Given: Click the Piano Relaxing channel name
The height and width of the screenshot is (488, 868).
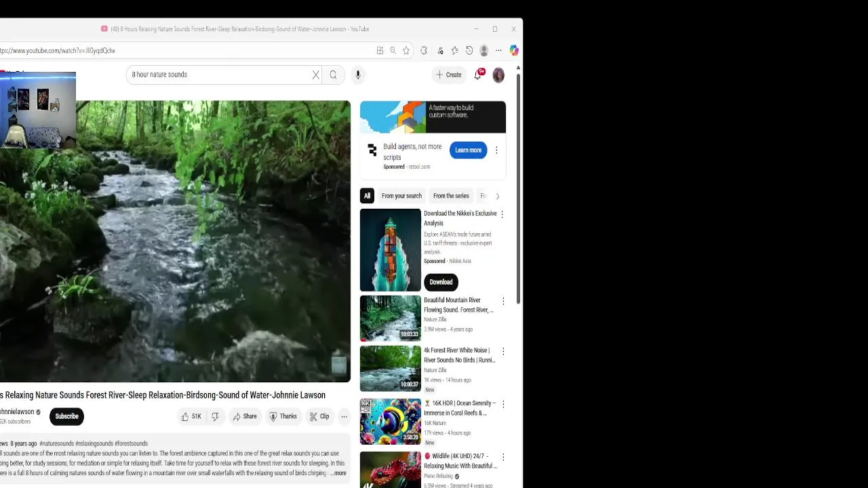Looking at the screenshot, I should 438,476.
